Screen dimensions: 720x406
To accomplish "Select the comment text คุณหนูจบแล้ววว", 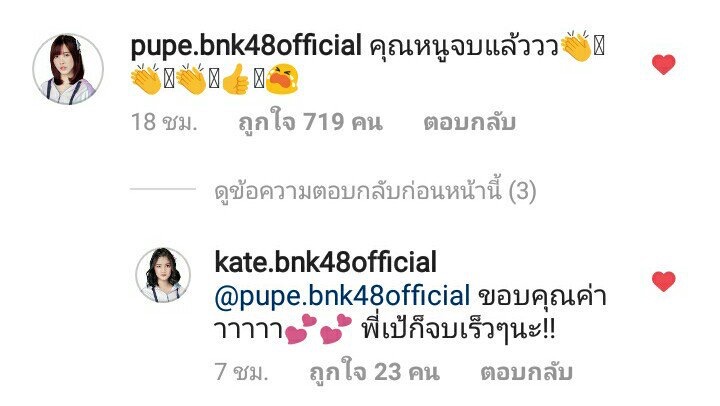I will pos(464,48).
